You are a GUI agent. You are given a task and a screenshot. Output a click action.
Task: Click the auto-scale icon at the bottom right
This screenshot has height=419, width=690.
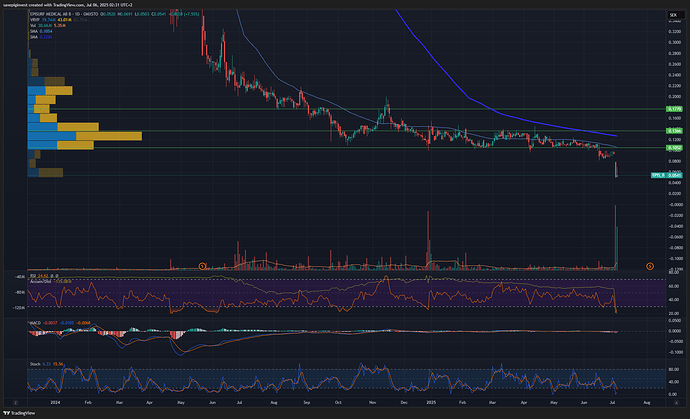pos(676,402)
